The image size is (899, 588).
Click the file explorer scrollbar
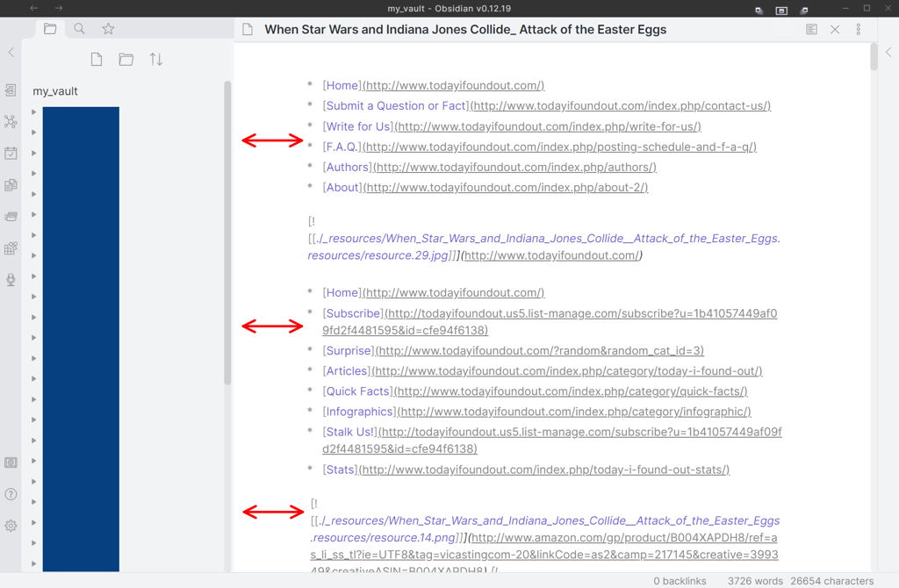[x=227, y=233]
